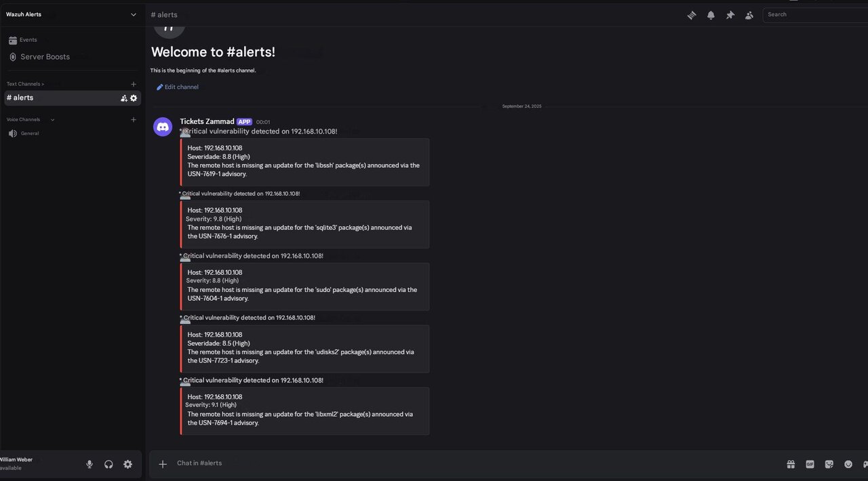The width and height of the screenshot is (868, 481).
Task: Open the Events item
Action: (x=28, y=40)
